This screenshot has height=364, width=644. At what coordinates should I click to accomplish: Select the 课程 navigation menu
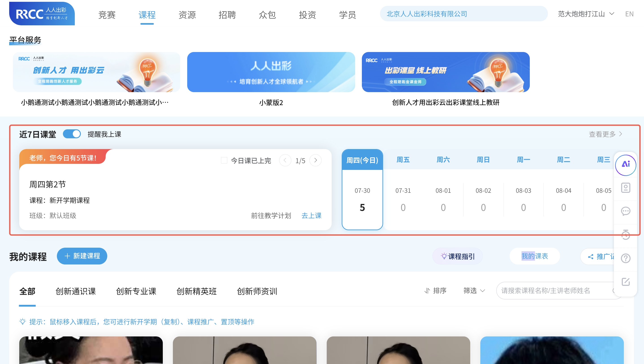pos(147,15)
